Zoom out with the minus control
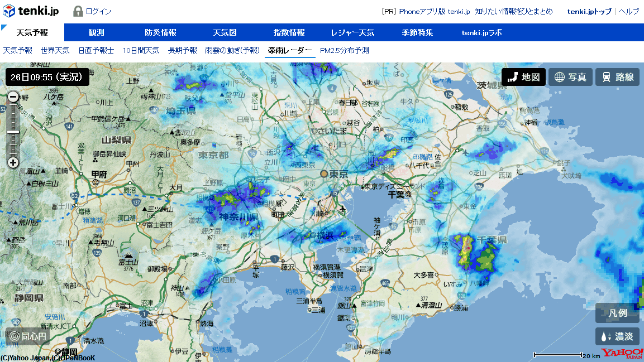This screenshot has height=362, width=644. point(13,96)
